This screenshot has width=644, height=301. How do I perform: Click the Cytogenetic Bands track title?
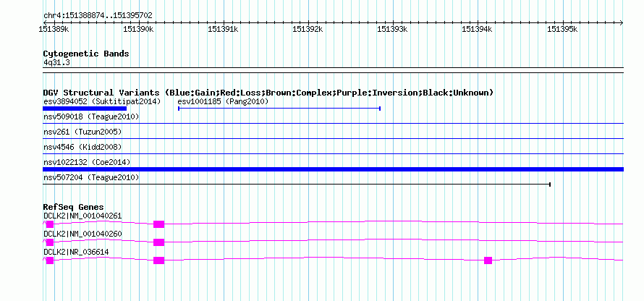click(x=86, y=54)
